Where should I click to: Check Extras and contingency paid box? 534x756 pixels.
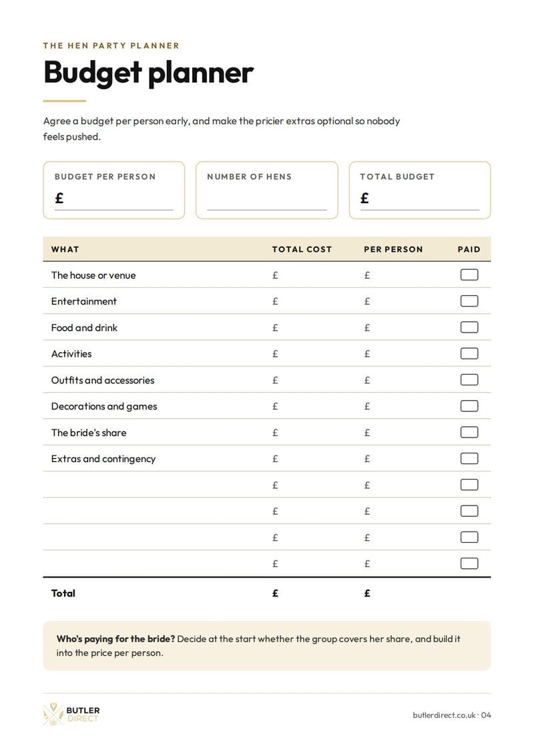pos(469,459)
